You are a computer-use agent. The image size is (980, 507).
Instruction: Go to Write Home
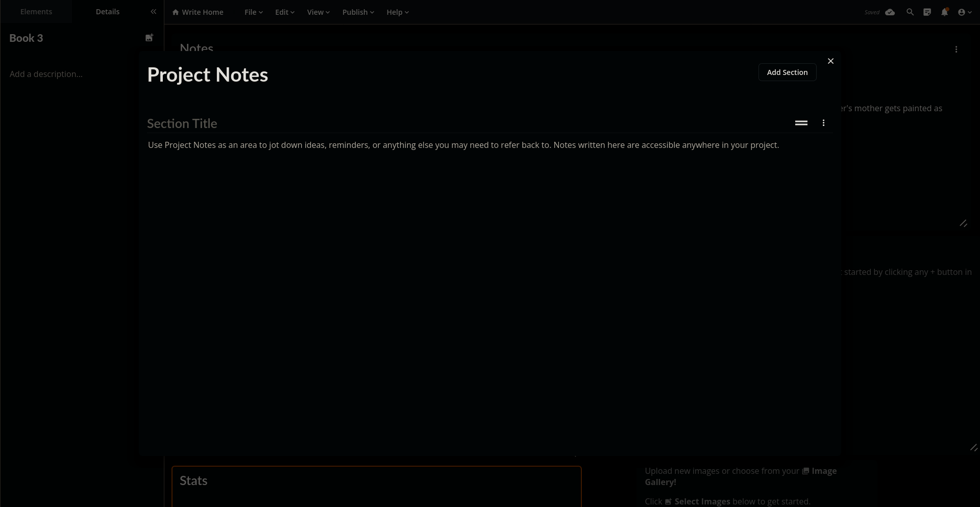pos(198,12)
